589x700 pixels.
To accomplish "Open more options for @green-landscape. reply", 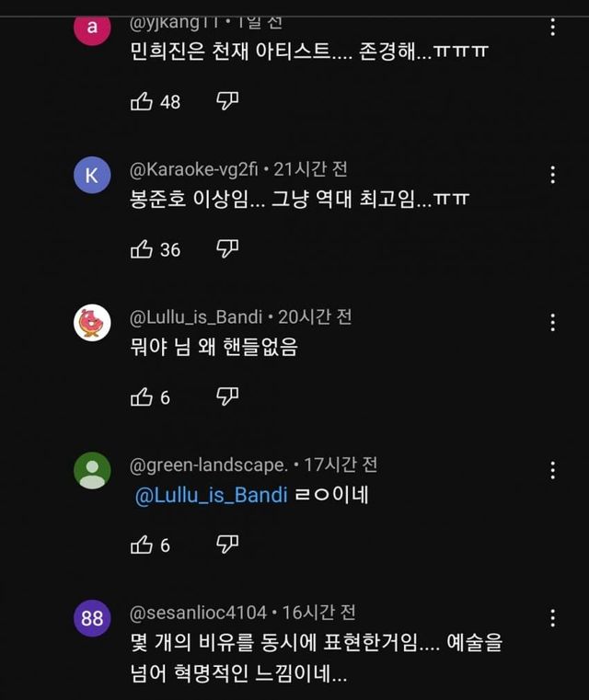I will 552,471.
